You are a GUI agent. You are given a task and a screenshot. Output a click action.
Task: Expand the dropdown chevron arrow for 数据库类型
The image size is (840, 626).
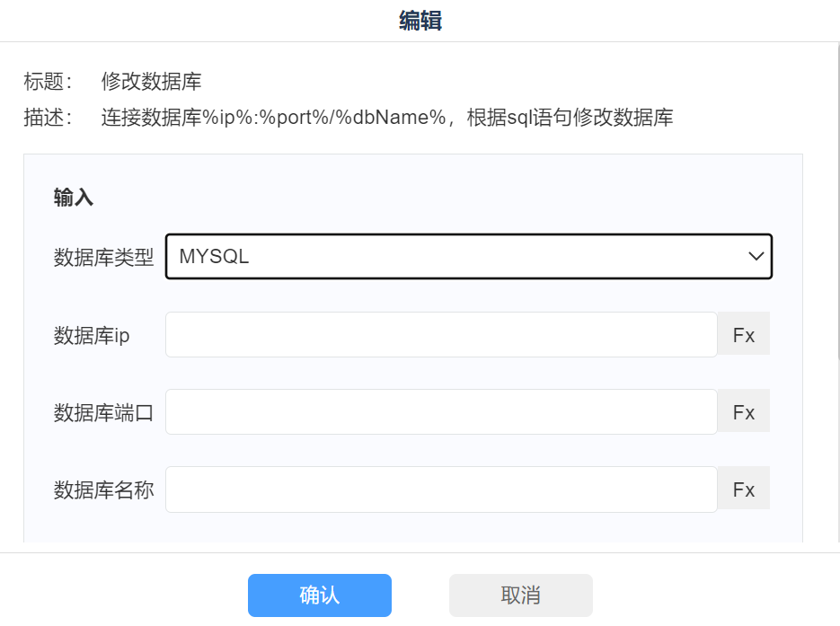756,257
